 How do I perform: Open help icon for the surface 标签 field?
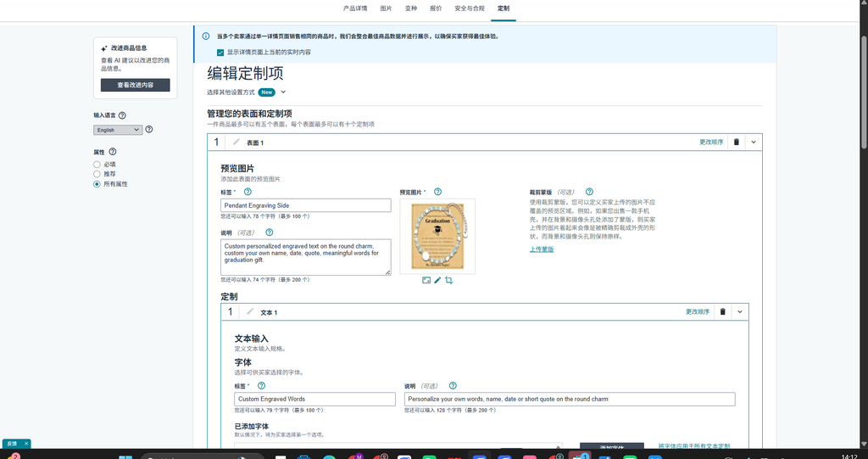[248, 192]
